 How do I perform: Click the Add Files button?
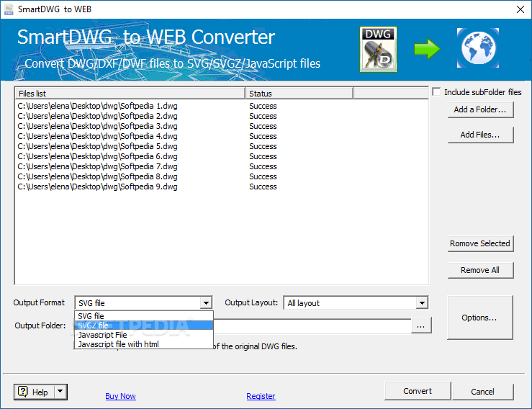[480, 135]
